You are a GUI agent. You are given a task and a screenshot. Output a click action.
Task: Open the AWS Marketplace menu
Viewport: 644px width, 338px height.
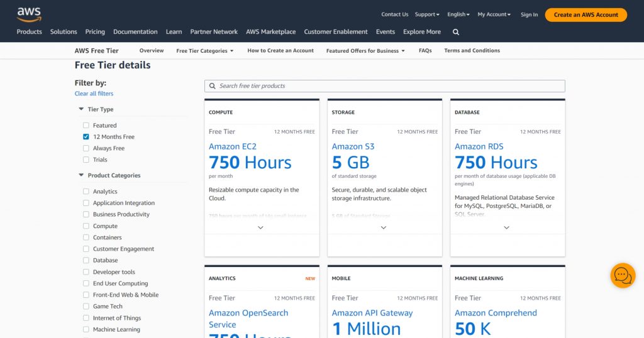click(270, 32)
